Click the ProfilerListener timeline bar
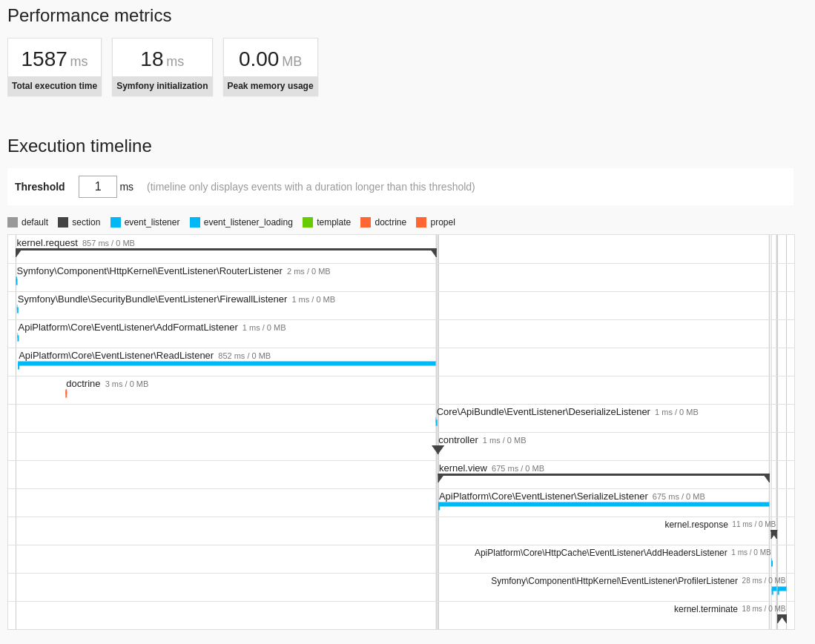Image resolution: width=815 pixels, height=644 pixels. [x=777, y=588]
